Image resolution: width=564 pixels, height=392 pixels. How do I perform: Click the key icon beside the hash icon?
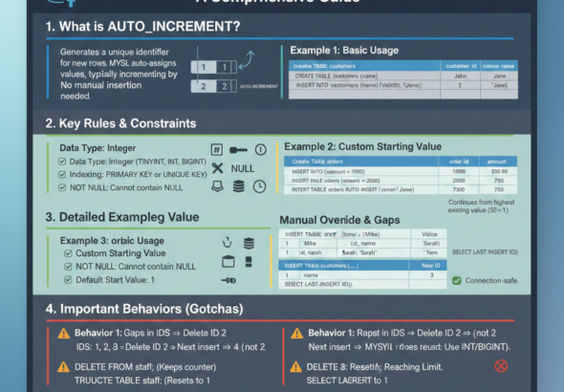[x=238, y=149]
